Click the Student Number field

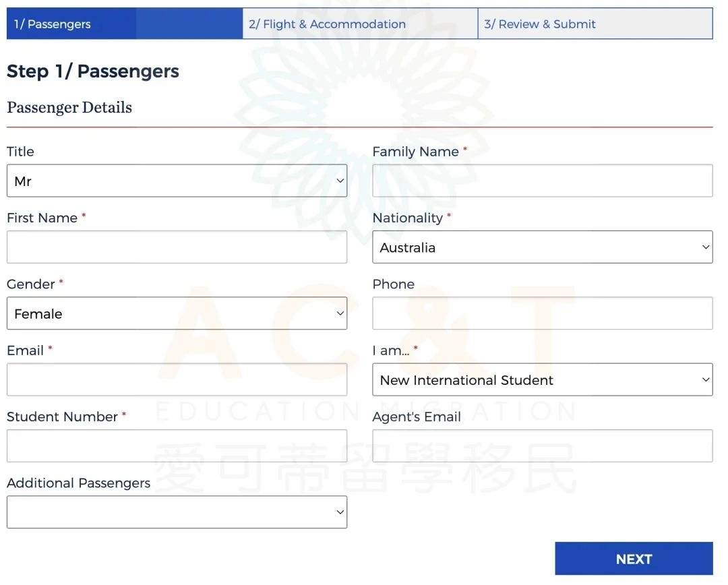[x=177, y=445]
